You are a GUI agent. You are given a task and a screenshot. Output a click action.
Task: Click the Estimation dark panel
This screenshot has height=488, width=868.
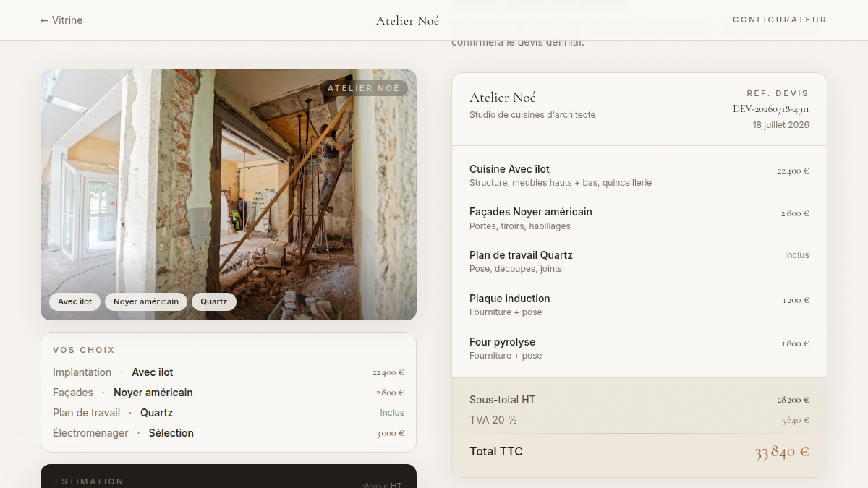(229, 476)
